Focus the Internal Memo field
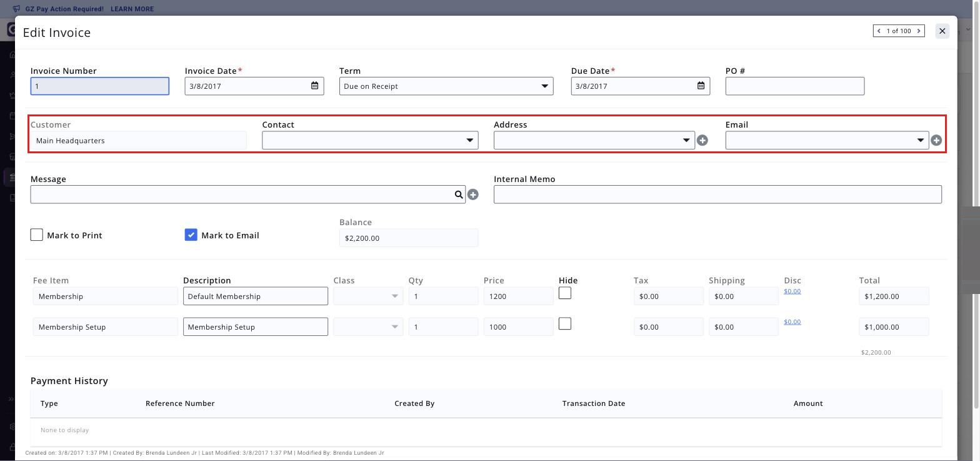 pos(717,195)
